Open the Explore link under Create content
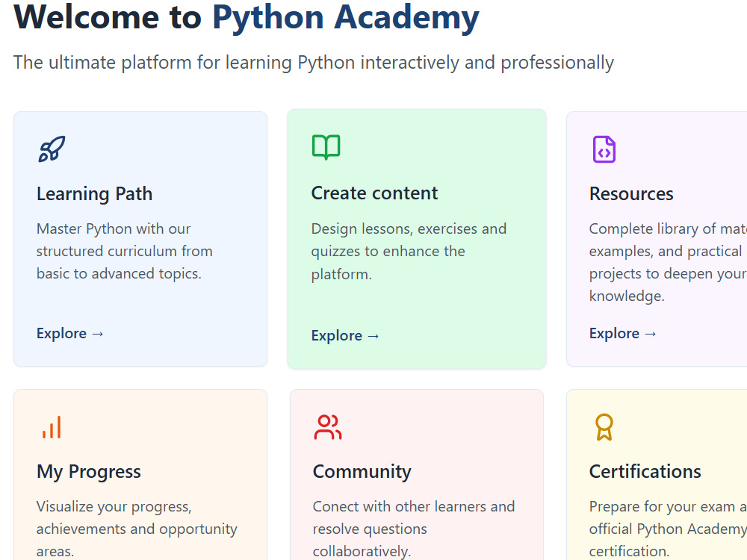747x560 pixels. [345, 336]
